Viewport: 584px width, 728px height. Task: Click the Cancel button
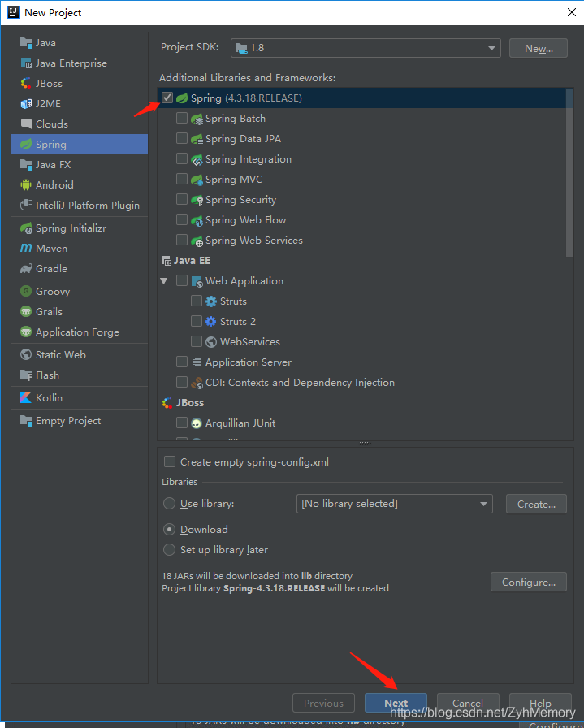468,703
